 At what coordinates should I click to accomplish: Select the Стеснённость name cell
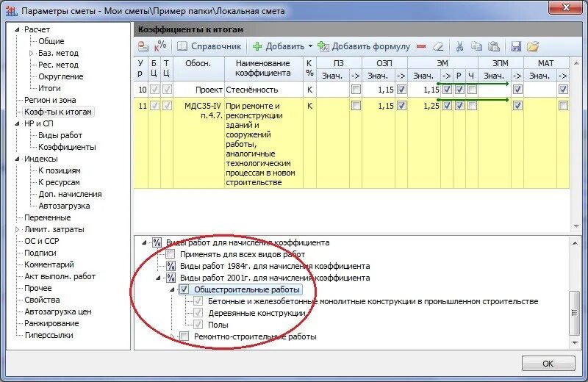(264, 90)
